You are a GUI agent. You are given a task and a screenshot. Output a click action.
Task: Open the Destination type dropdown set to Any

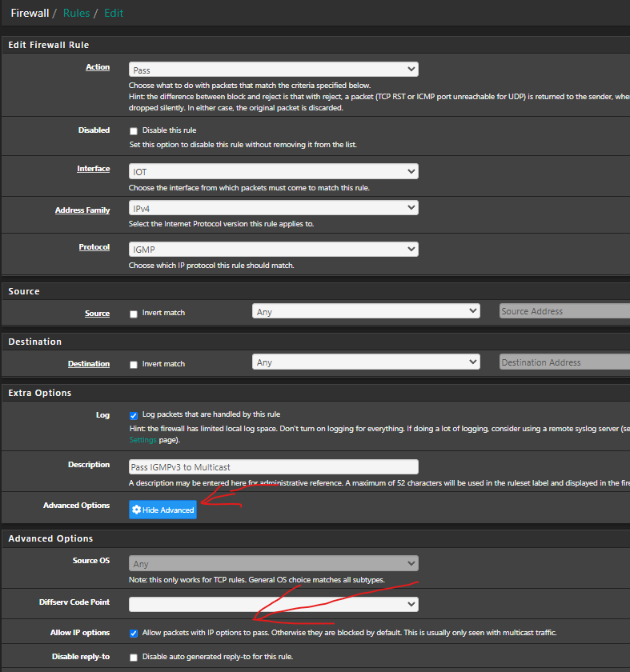366,362
